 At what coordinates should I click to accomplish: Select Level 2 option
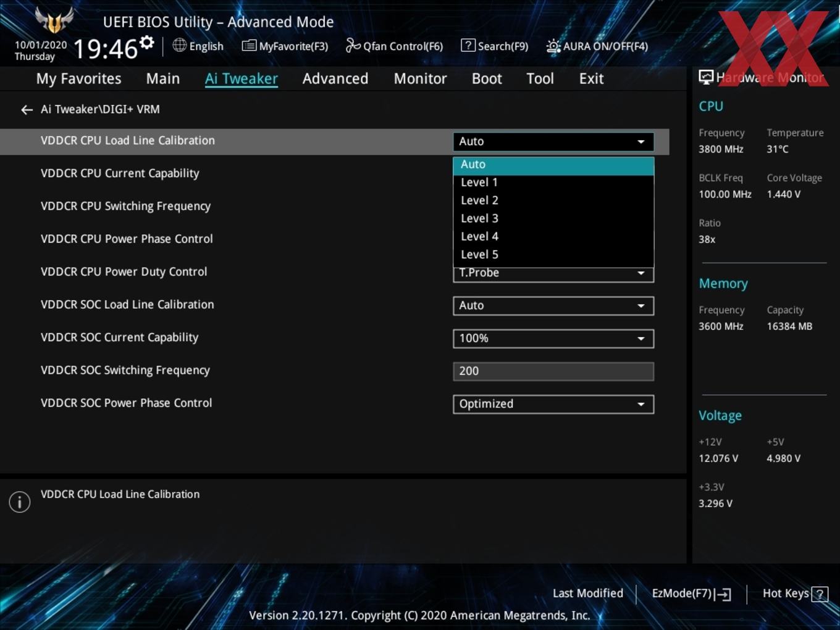coord(553,201)
